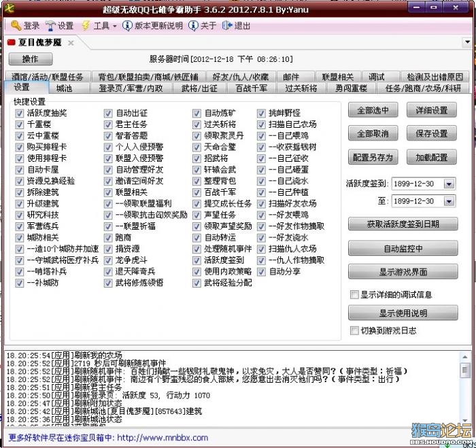Viewport: 476px width, 448px height.
Task: Open 联盟相关 tab
Action: coord(338,77)
